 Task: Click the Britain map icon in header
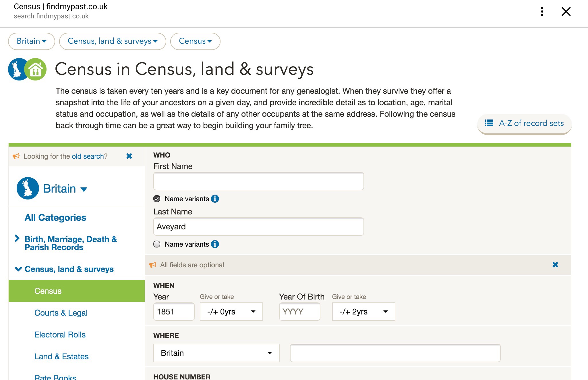click(17, 69)
